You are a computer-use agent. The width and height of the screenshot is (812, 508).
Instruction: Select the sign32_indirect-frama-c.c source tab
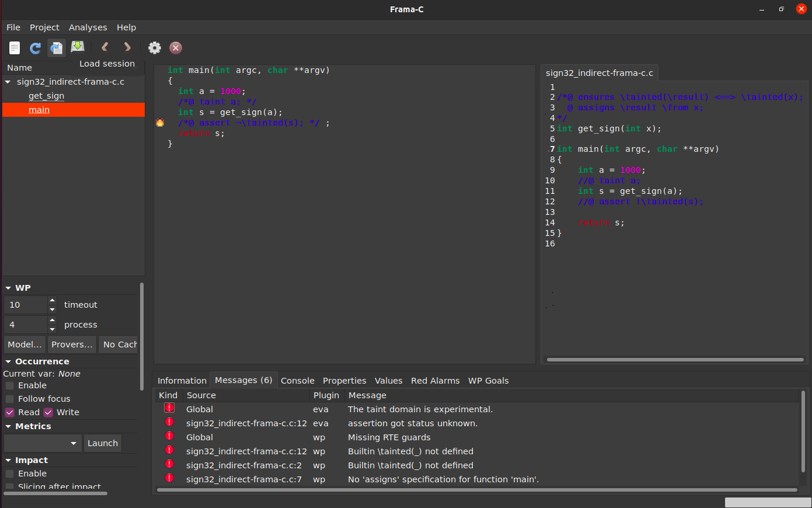coord(600,73)
